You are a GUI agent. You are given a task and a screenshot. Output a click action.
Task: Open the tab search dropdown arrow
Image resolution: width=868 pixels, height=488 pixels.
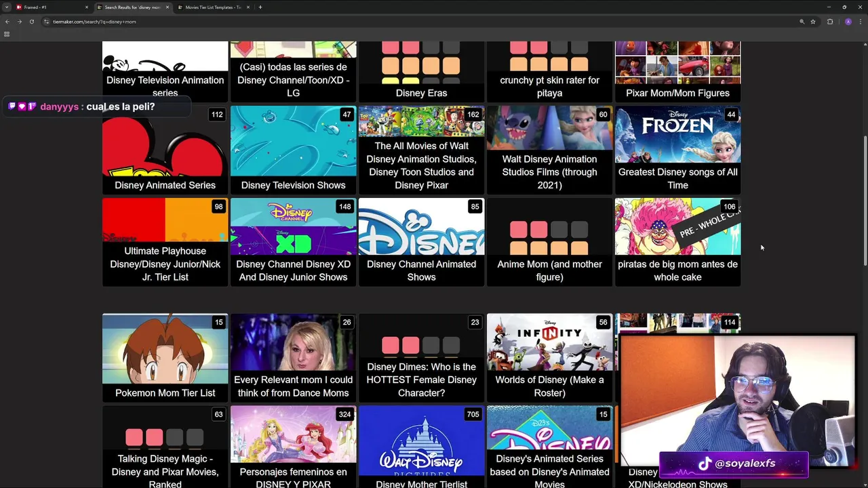click(x=7, y=7)
